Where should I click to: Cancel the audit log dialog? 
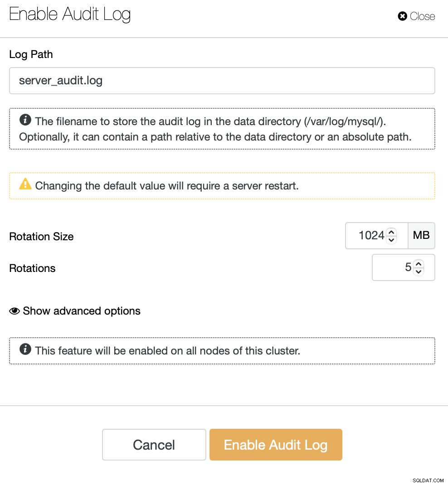[x=154, y=445]
